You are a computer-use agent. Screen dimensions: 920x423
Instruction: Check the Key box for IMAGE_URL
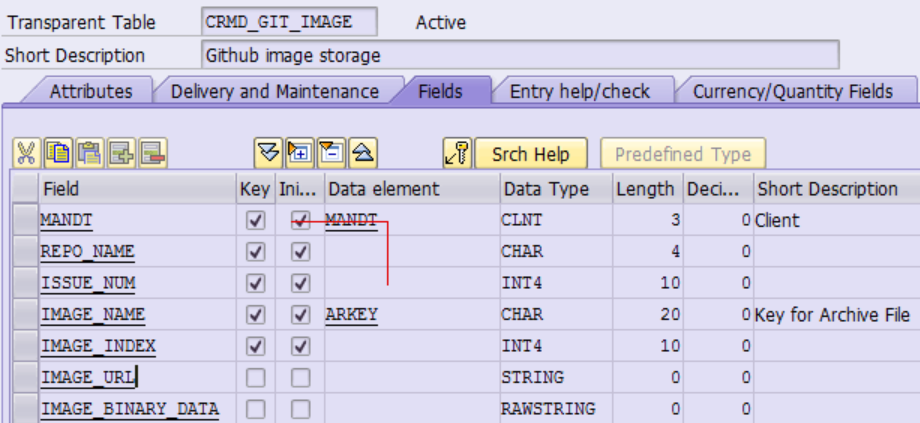[255, 378]
